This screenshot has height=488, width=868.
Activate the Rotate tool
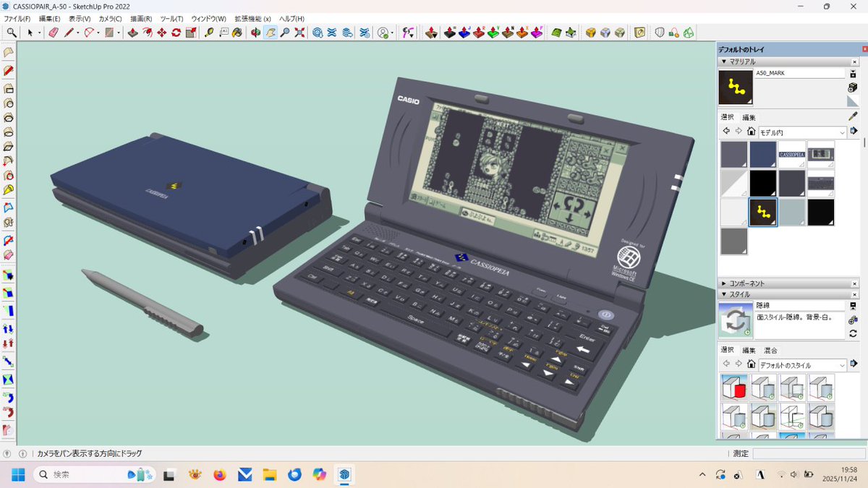[176, 33]
